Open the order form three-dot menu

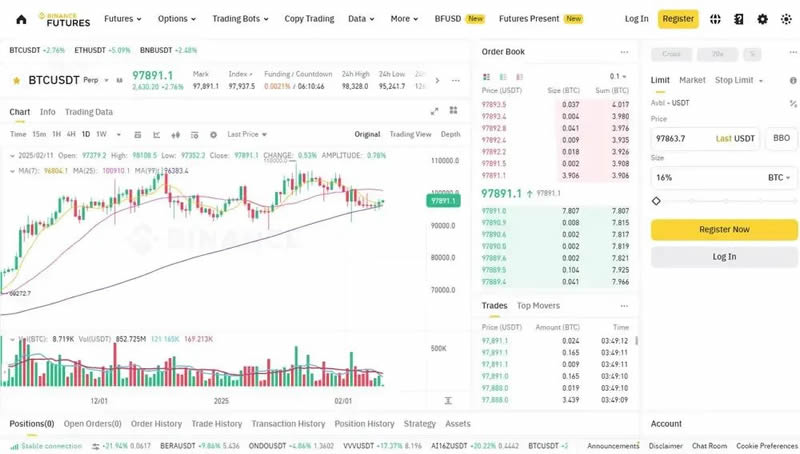pyautogui.click(x=793, y=52)
